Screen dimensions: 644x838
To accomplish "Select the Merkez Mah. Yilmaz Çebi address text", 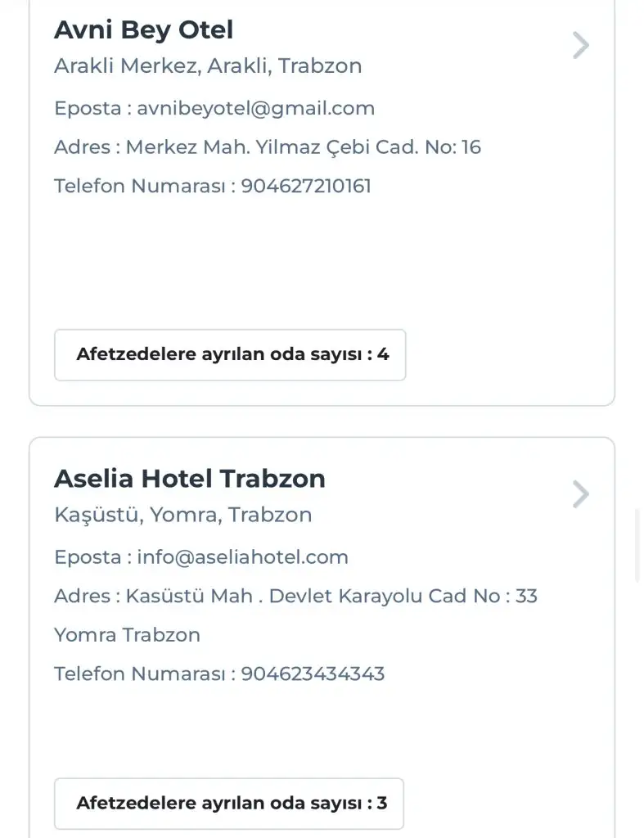I will (303, 147).
